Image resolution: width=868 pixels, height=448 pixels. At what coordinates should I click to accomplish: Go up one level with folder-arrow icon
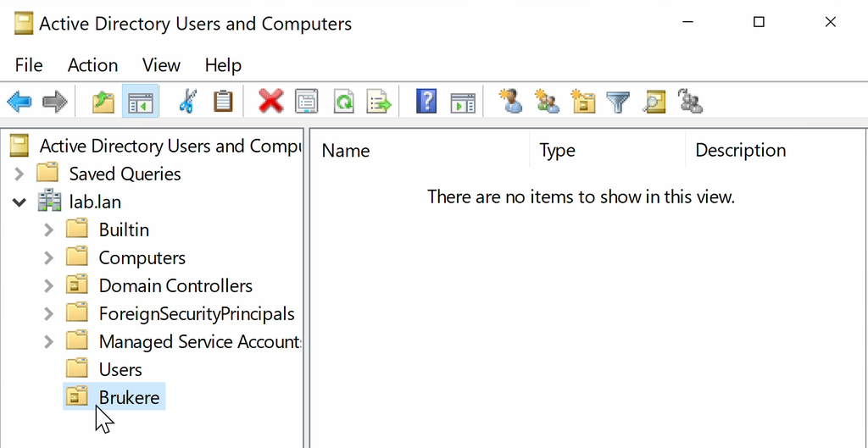[103, 102]
